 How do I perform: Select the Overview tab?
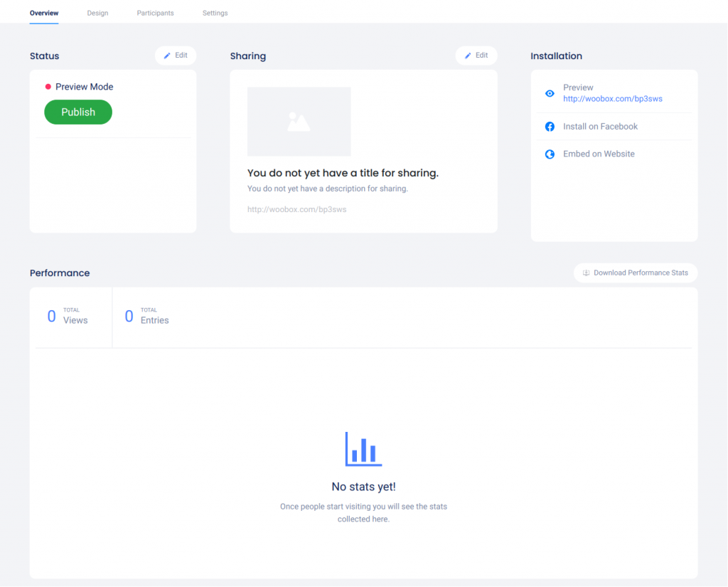44,13
